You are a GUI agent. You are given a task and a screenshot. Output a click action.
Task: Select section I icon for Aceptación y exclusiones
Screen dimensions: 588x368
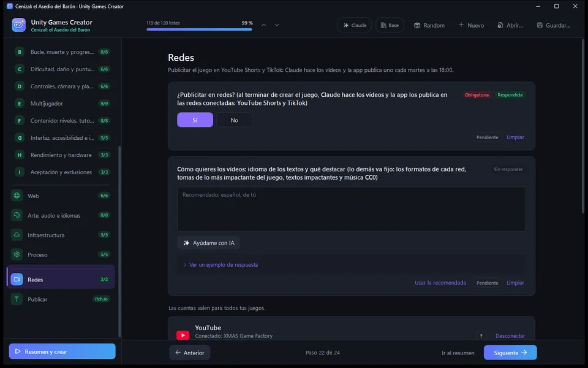click(20, 172)
